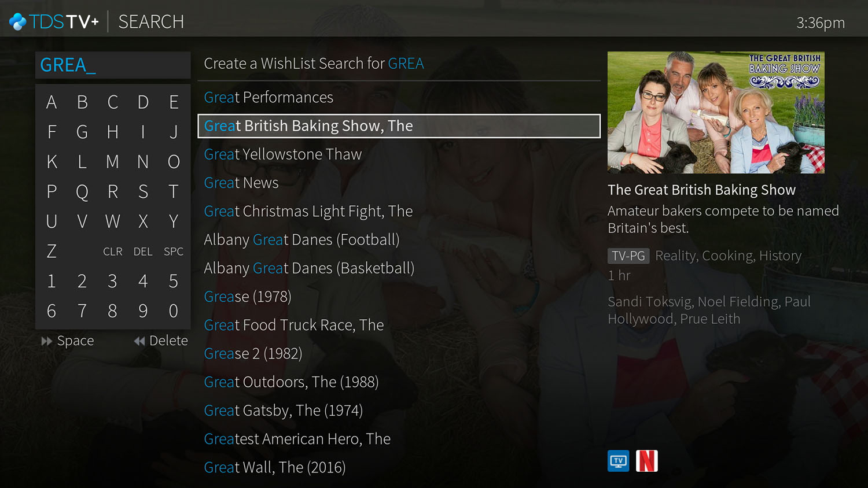This screenshot has width=868, height=488.
Task: Open Grease 2 (1982) result
Action: pos(399,353)
